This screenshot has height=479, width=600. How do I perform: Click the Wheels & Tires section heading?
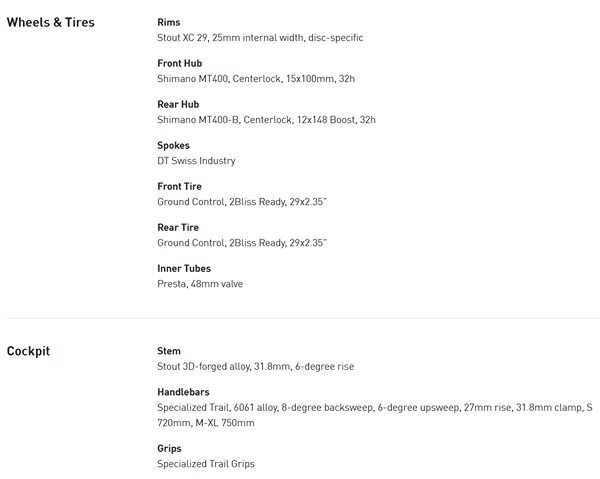tap(51, 22)
